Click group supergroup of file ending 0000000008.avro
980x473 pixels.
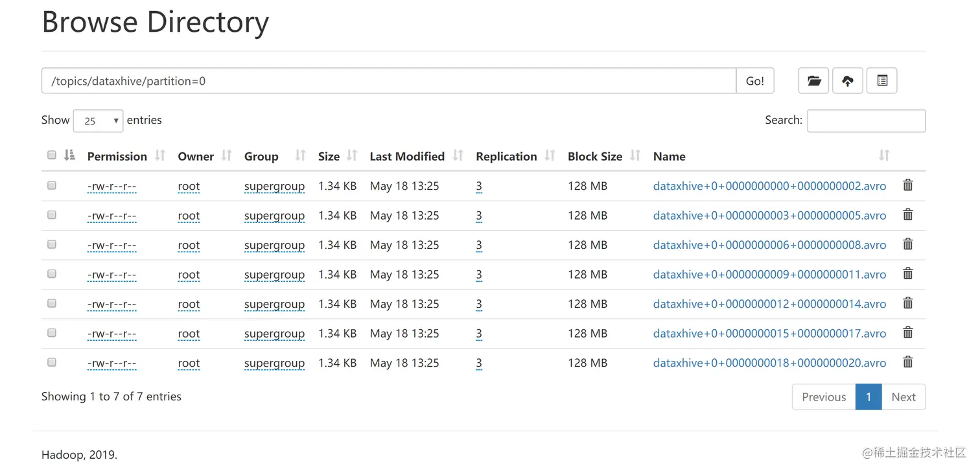click(274, 246)
